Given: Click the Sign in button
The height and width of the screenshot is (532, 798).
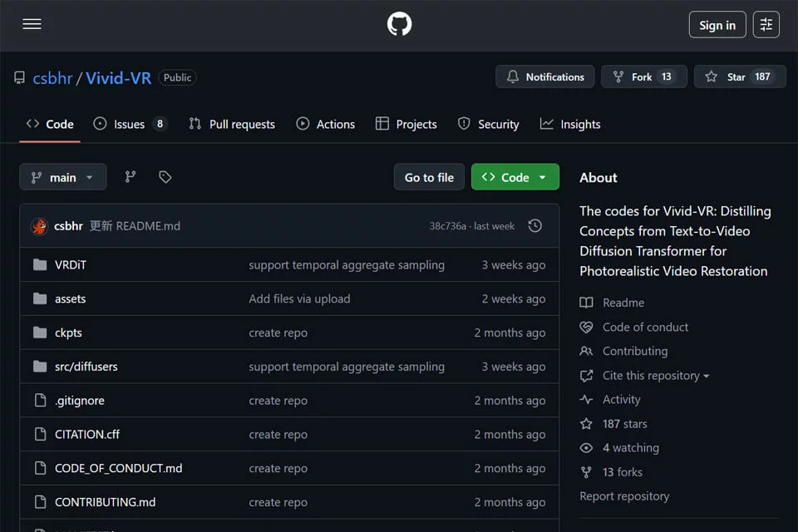Looking at the screenshot, I should click(717, 24).
